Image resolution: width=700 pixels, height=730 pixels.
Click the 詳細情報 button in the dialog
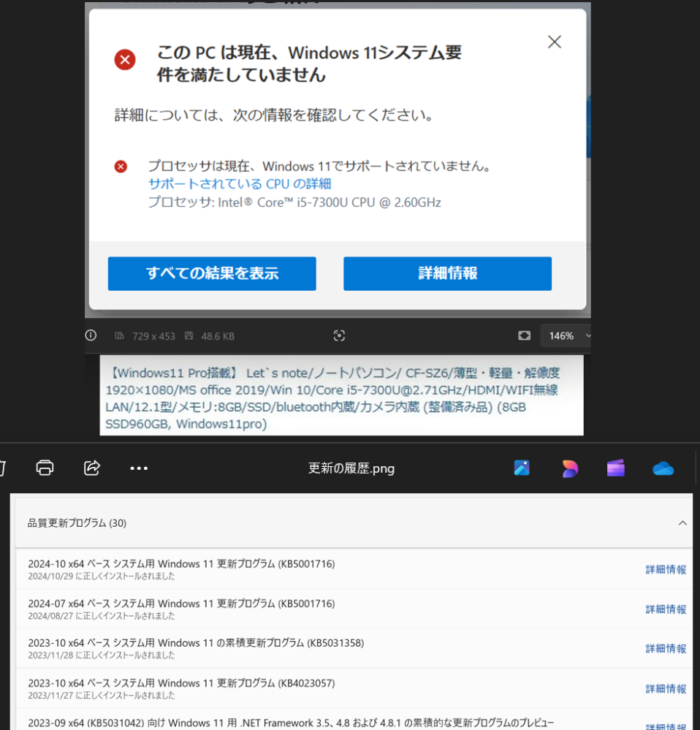[x=446, y=273]
